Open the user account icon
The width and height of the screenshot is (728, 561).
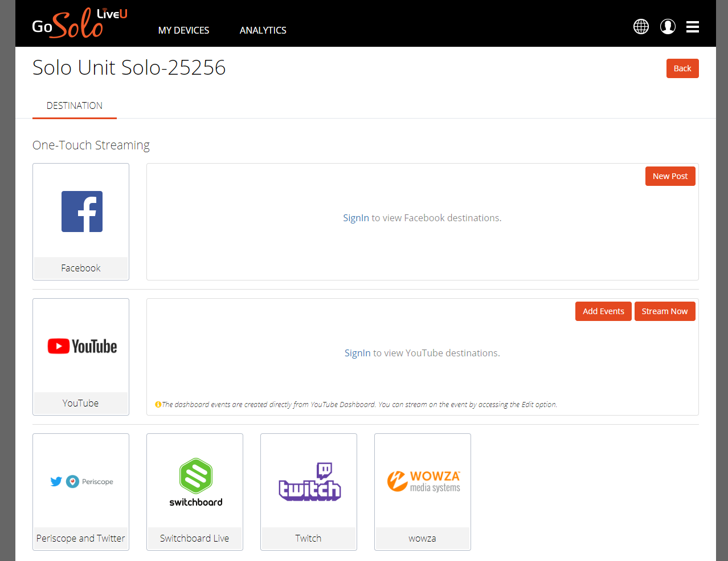click(668, 27)
